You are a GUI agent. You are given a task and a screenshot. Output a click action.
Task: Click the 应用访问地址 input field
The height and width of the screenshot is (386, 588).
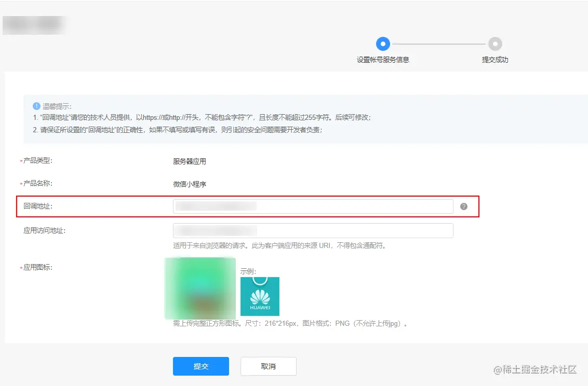point(313,231)
